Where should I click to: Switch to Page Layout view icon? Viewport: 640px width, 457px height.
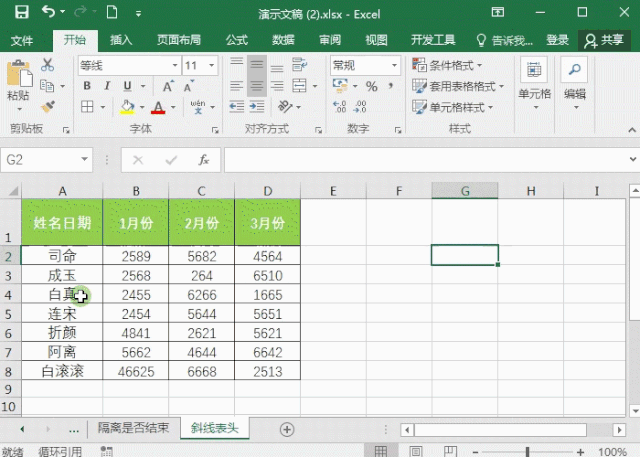(x=416, y=451)
